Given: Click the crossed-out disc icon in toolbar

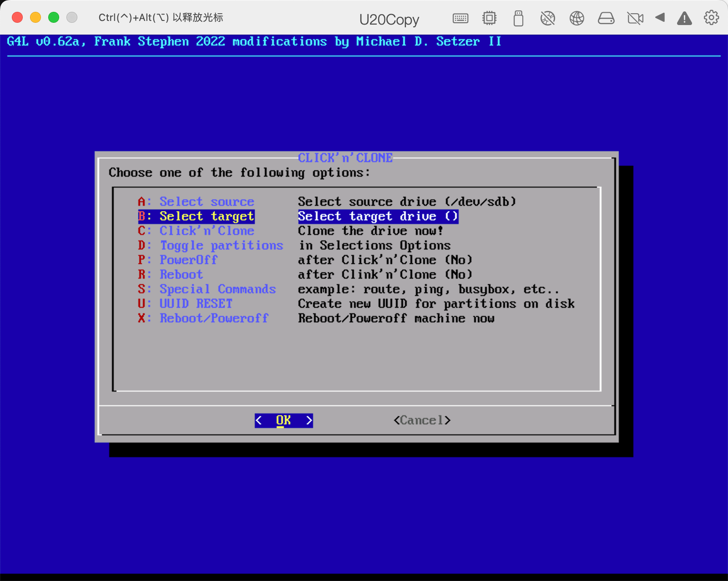Looking at the screenshot, I should 547,18.
